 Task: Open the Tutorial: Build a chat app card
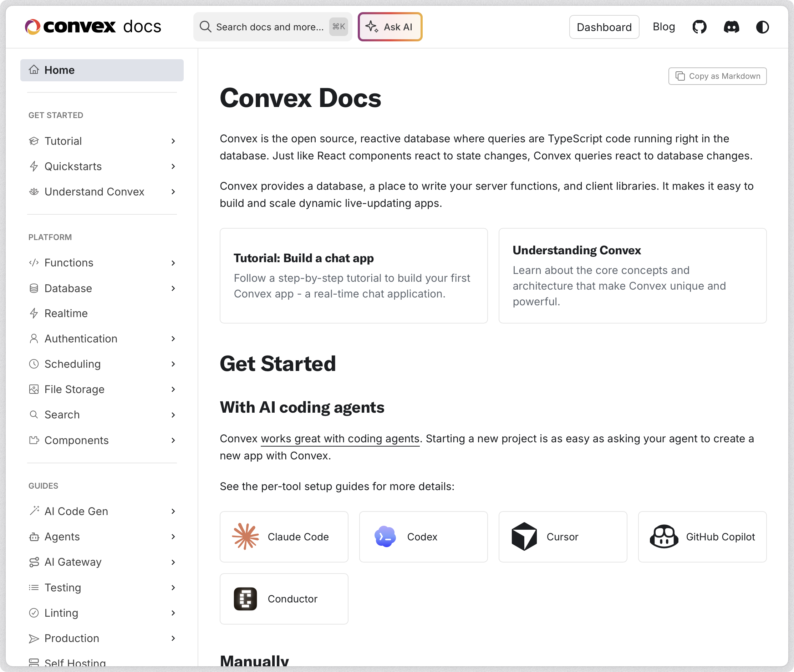pos(353,276)
